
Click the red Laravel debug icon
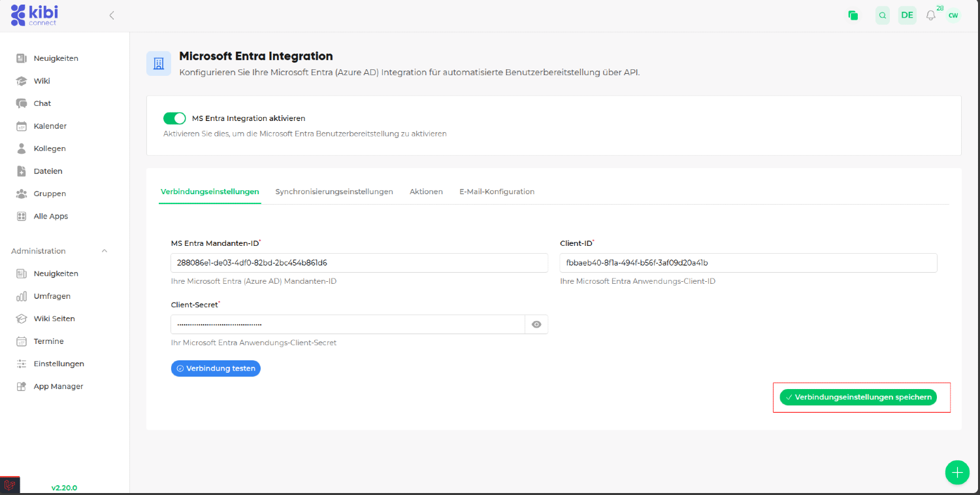pos(10,485)
